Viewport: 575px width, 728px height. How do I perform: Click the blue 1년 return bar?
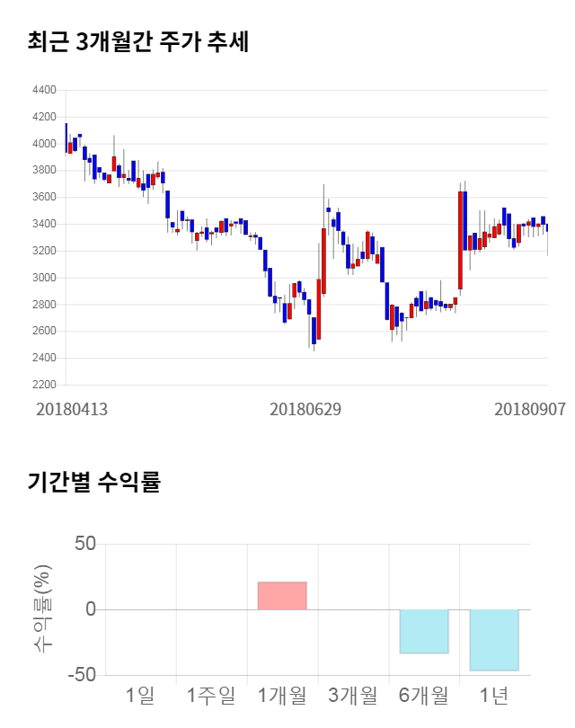pyautogui.click(x=494, y=640)
